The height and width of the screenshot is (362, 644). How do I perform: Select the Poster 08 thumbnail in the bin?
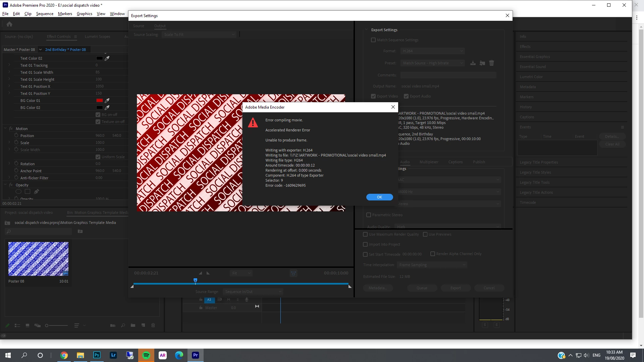(38, 259)
